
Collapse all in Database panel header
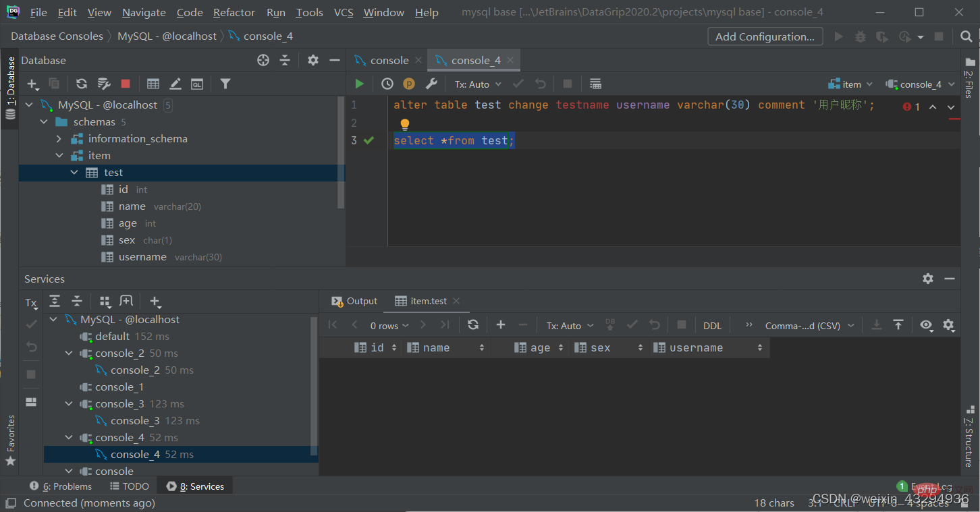click(285, 60)
